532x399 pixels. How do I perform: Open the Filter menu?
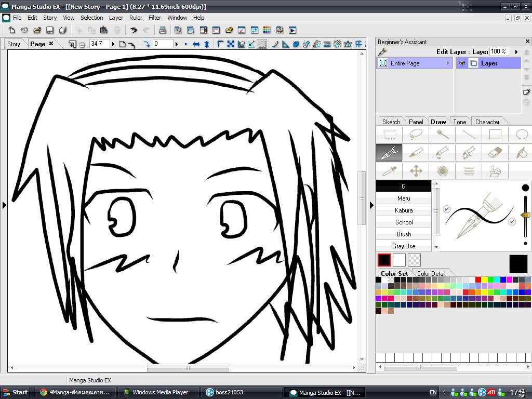pyautogui.click(x=155, y=18)
